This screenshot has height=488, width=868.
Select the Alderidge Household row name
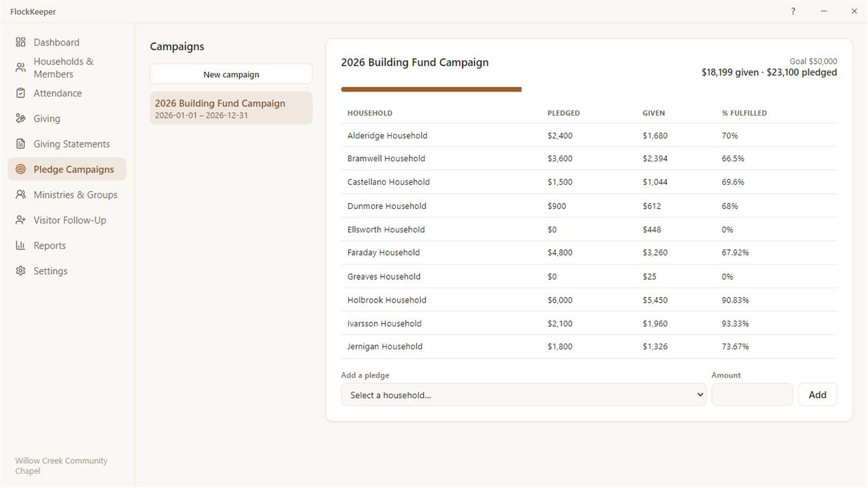click(387, 136)
